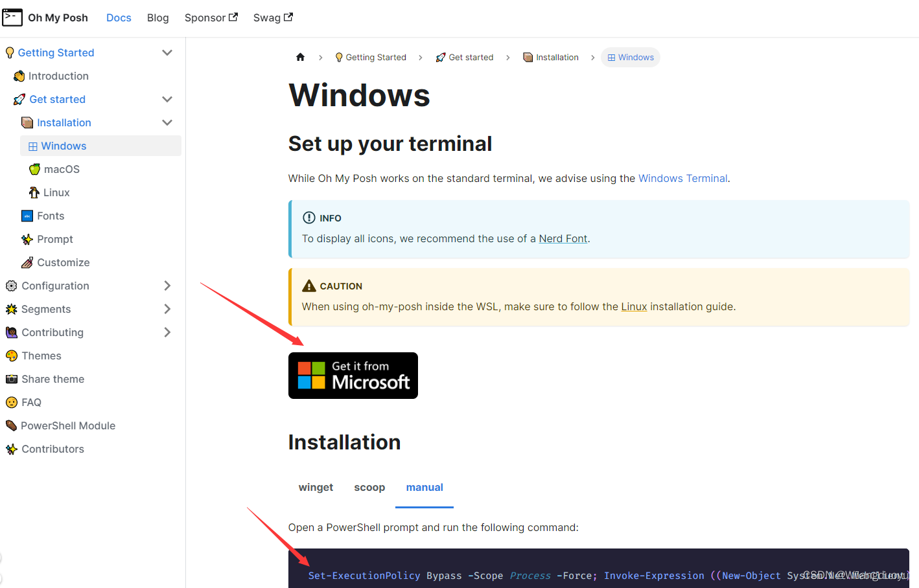Image resolution: width=919 pixels, height=588 pixels.
Task: Expand the Configuration sidebar section
Action: tap(167, 286)
